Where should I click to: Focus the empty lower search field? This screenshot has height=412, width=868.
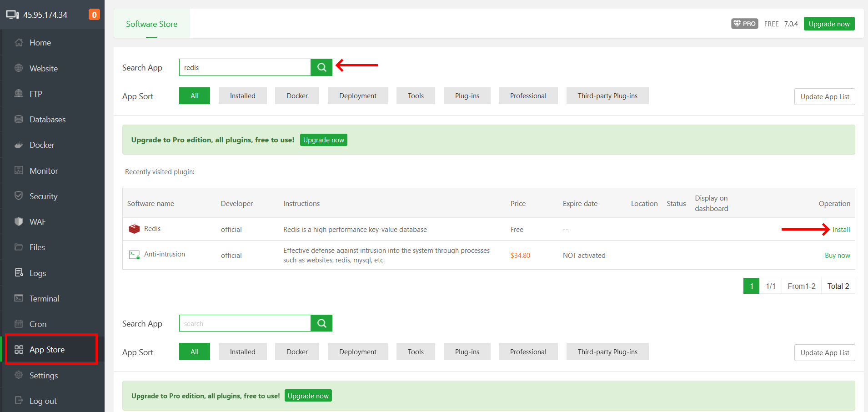point(245,323)
